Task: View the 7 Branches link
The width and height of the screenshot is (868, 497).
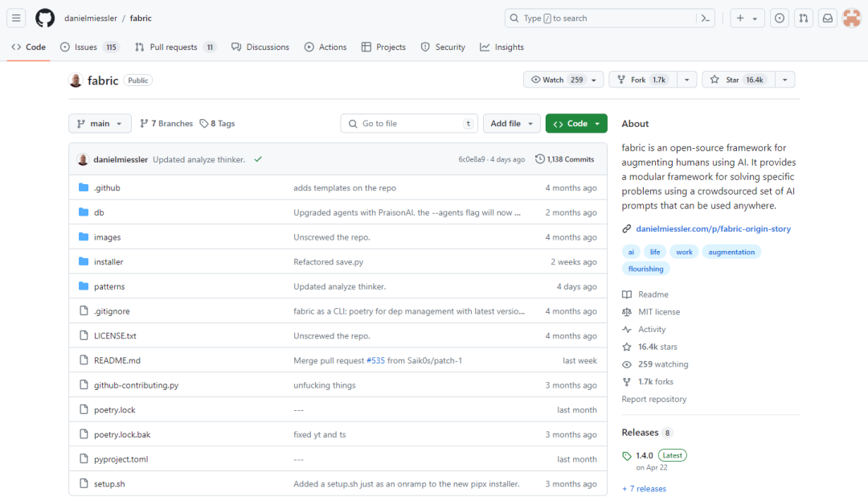Action: point(166,124)
